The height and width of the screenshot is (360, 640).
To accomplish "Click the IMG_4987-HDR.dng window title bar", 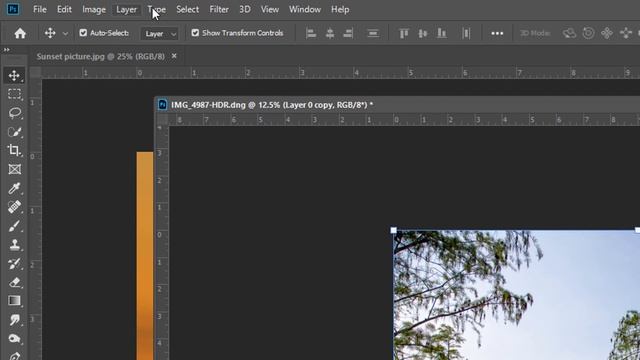I will (397, 105).
